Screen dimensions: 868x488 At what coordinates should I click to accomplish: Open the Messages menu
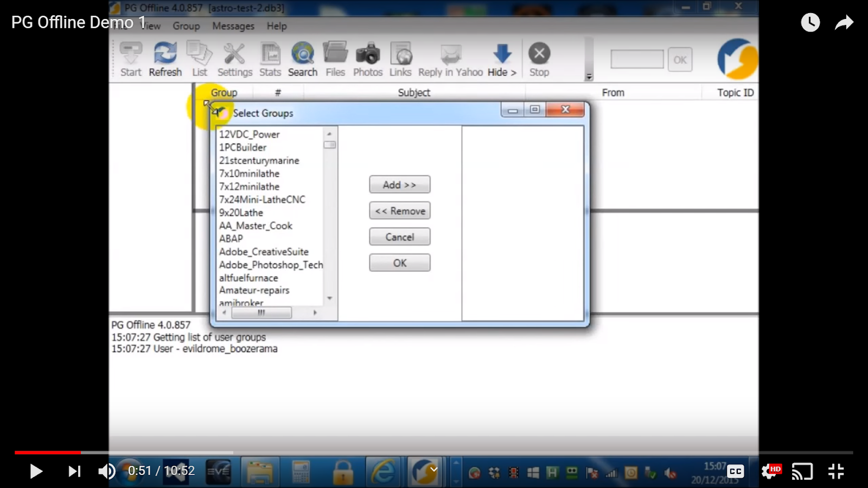point(233,26)
